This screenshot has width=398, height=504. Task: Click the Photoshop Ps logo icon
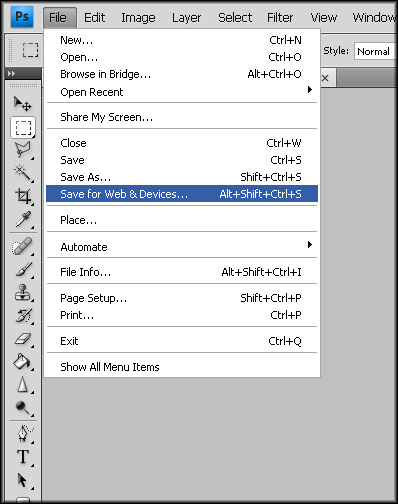tap(22, 16)
